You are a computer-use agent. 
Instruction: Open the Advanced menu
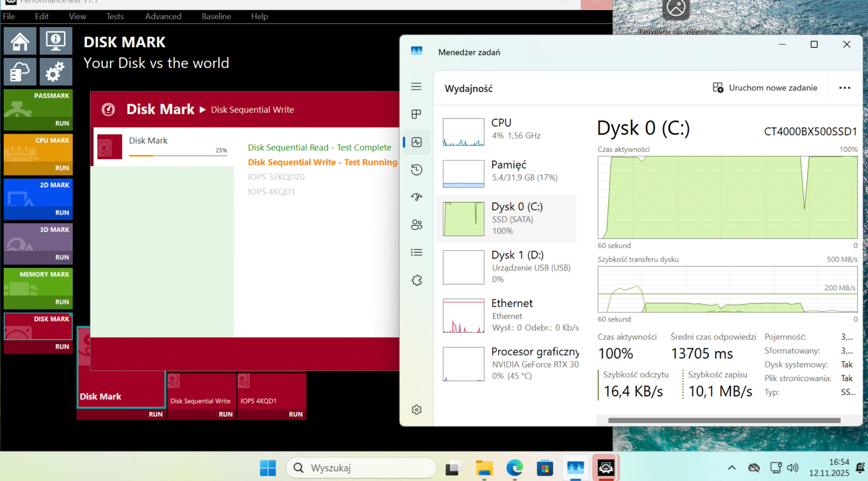[x=163, y=16]
